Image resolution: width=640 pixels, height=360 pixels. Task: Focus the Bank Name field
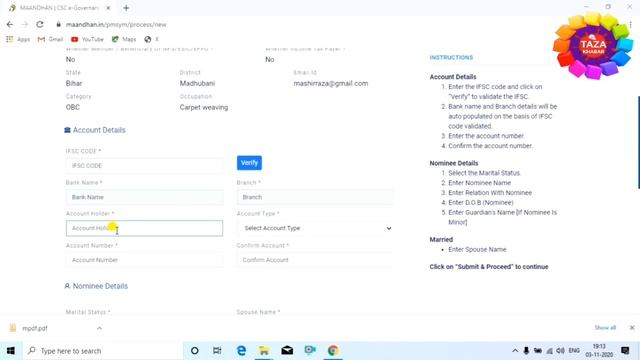pyautogui.click(x=144, y=197)
